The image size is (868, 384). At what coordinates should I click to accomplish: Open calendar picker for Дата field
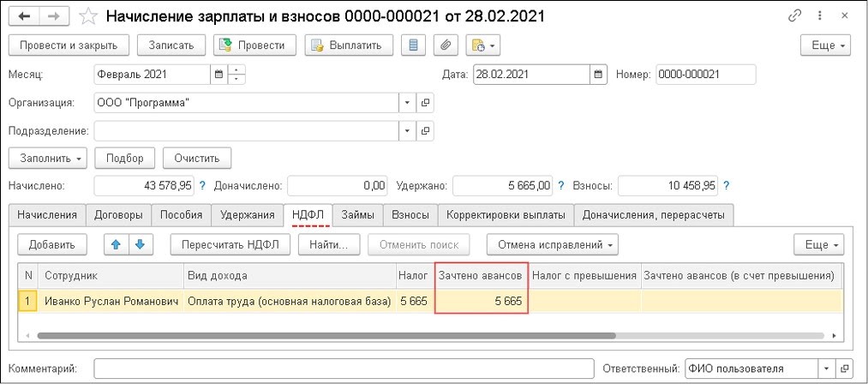(599, 75)
